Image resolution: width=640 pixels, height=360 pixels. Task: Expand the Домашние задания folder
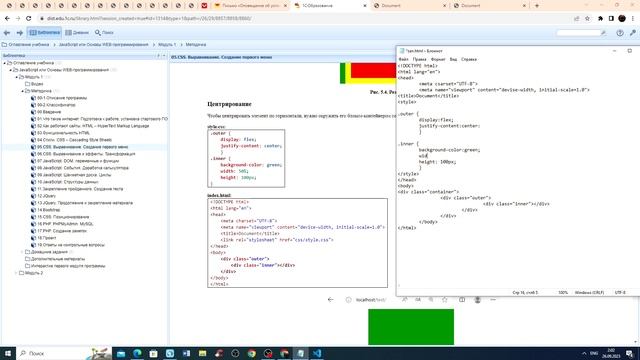(x=22, y=252)
